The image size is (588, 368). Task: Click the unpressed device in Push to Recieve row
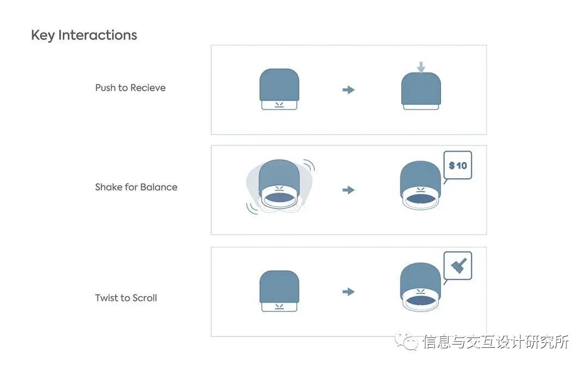point(279,89)
